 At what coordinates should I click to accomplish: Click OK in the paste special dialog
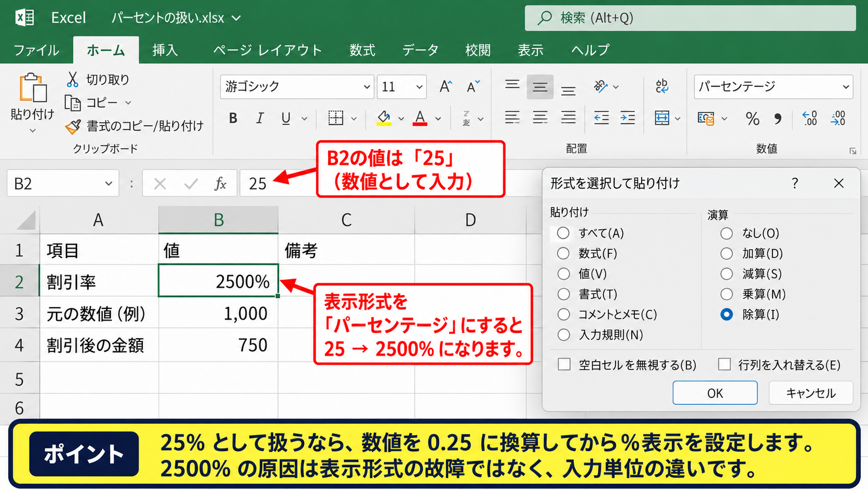pyautogui.click(x=715, y=393)
